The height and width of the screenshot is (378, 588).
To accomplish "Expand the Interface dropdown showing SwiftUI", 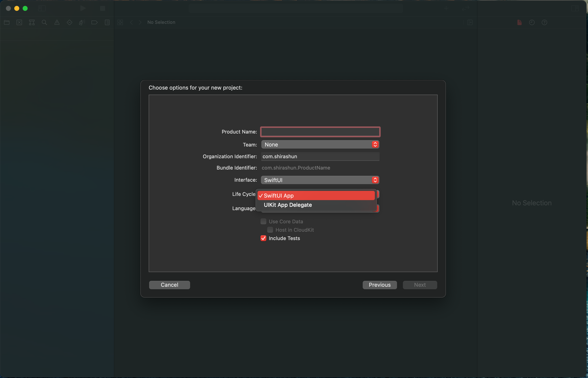I will pos(319,180).
